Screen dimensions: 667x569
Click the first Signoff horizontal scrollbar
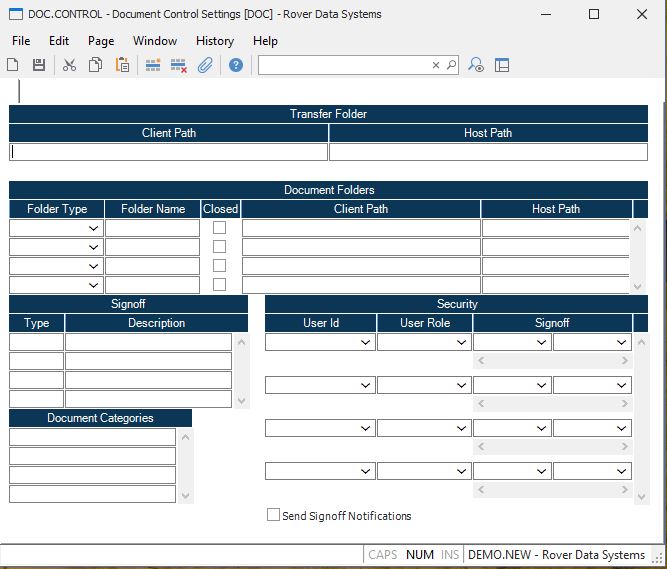point(552,360)
